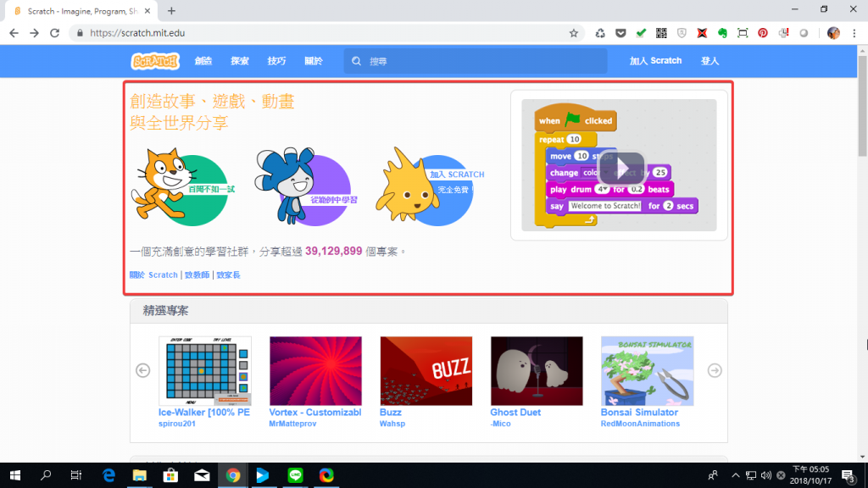Open the Windows Start menu
Image resolution: width=868 pixels, height=488 pixels.
(x=15, y=475)
